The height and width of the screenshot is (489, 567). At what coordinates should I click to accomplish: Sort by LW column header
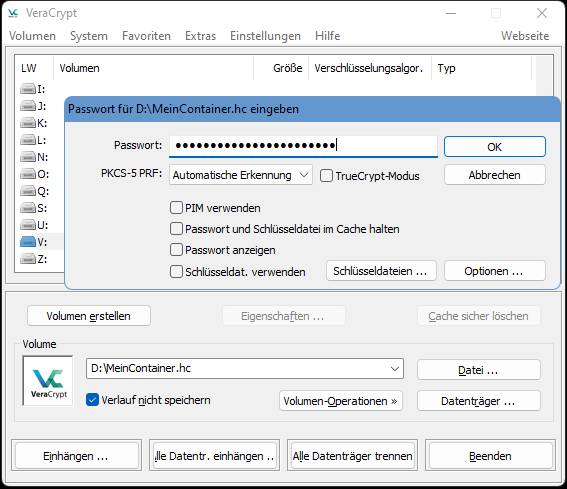34,68
